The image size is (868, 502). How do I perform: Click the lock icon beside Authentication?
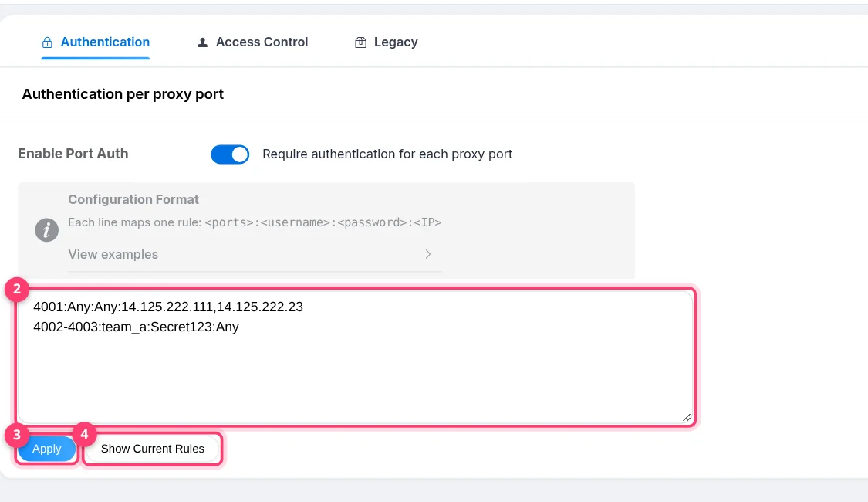pos(47,42)
